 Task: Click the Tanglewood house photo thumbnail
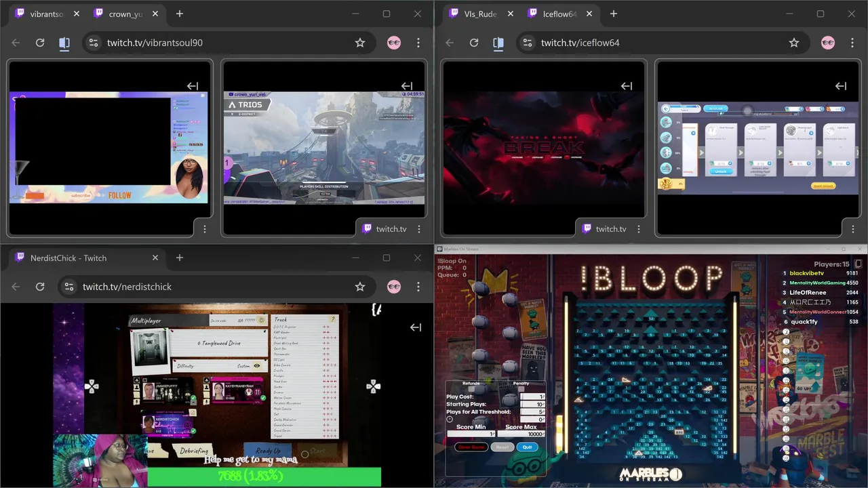(x=151, y=351)
